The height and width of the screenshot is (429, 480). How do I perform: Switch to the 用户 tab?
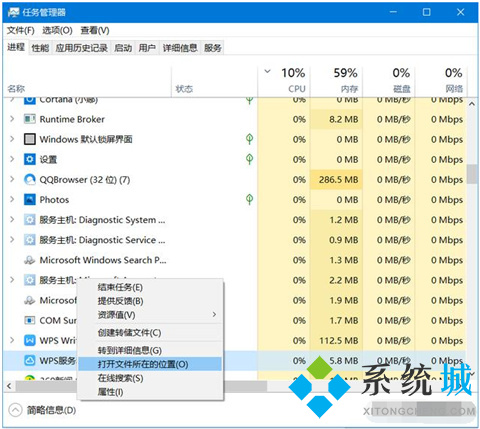(147, 48)
